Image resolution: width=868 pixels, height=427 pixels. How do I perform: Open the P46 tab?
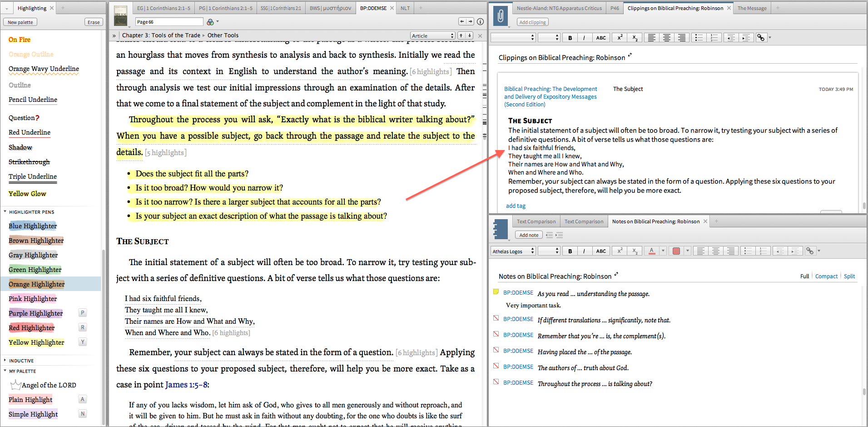pyautogui.click(x=615, y=8)
